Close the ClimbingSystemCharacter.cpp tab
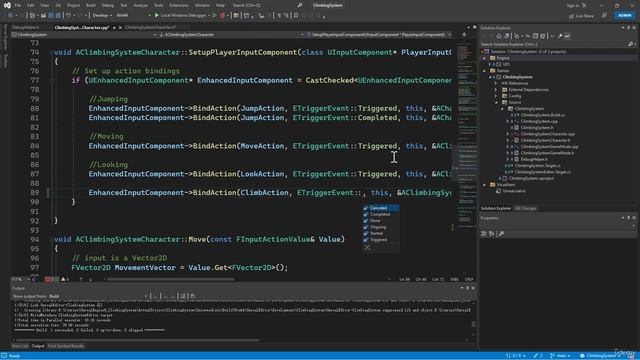This screenshot has width=640, height=360. tap(120, 27)
